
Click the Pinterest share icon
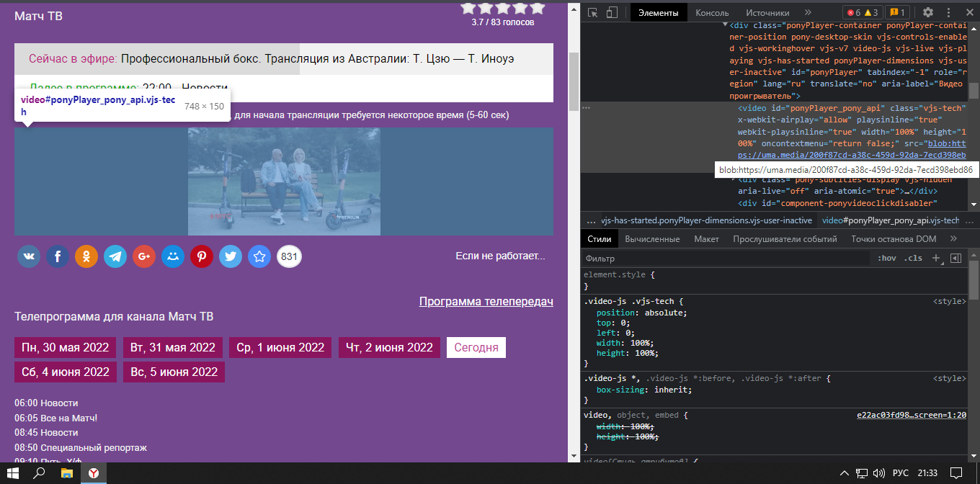202,256
